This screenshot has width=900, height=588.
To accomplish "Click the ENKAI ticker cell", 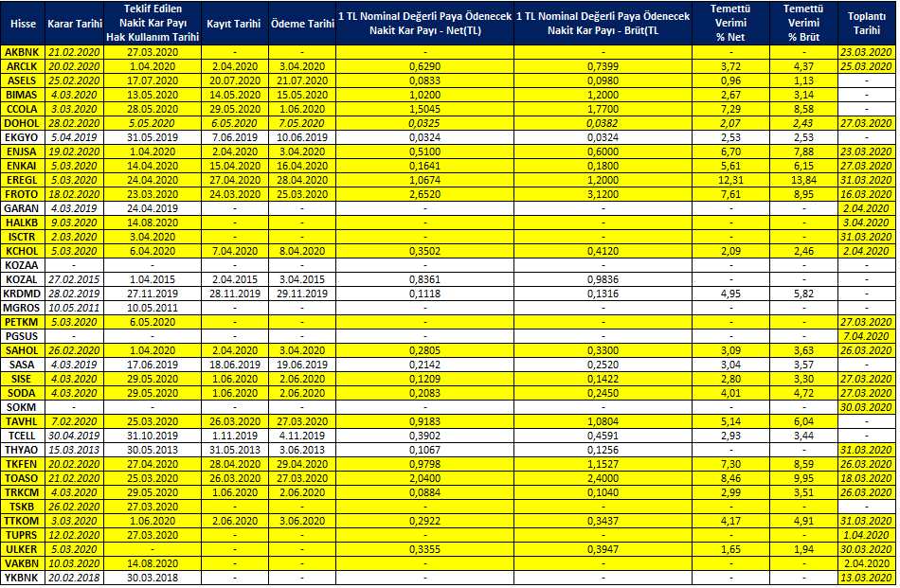I will coord(23,166).
